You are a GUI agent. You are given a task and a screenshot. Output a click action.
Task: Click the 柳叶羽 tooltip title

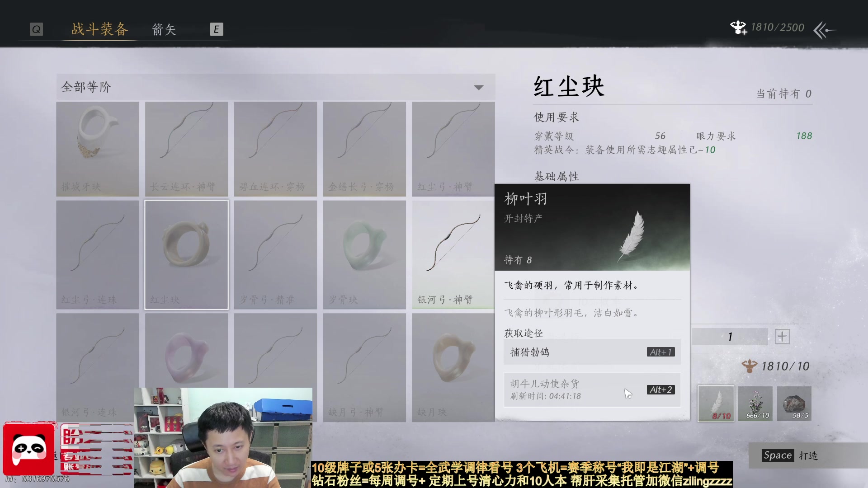click(x=526, y=199)
